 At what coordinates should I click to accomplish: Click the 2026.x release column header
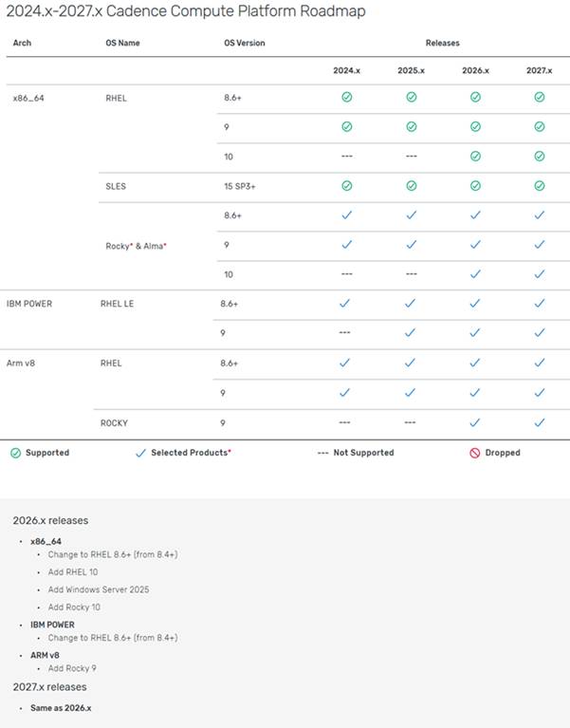pyautogui.click(x=475, y=70)
